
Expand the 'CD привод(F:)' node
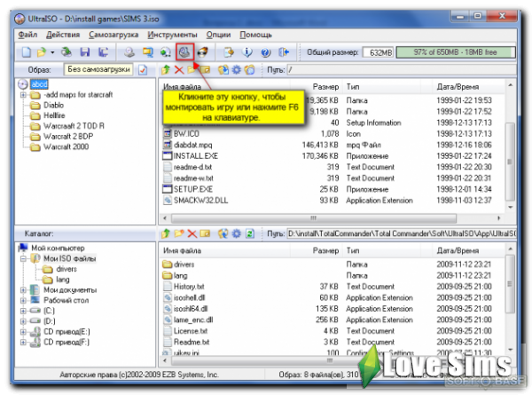click(23, 343)
